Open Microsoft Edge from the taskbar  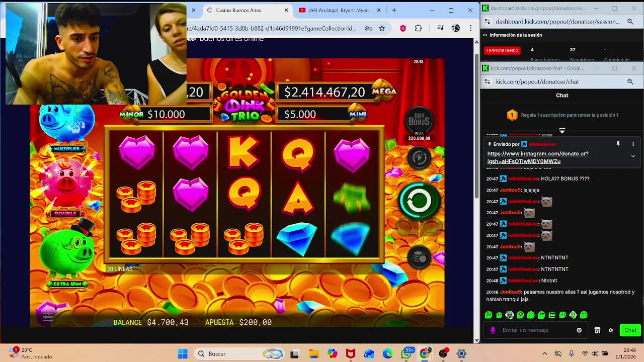pyautogui.click(x=387, y=354)
